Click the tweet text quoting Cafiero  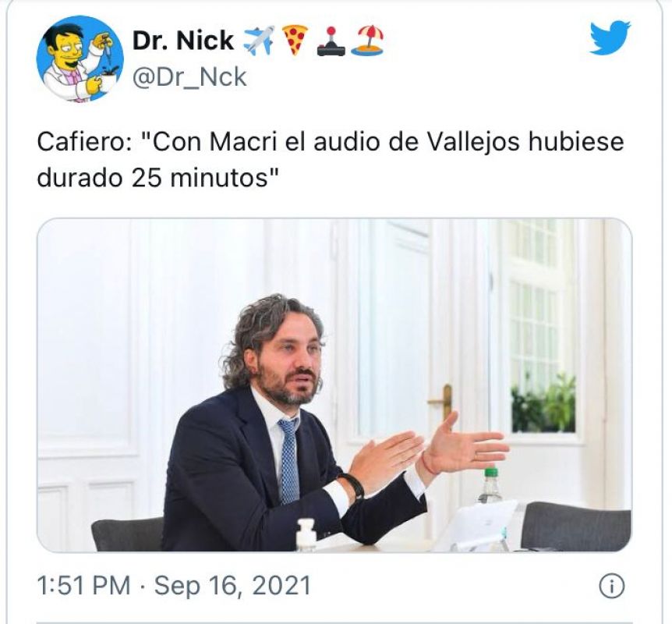[x=330, y=160]
